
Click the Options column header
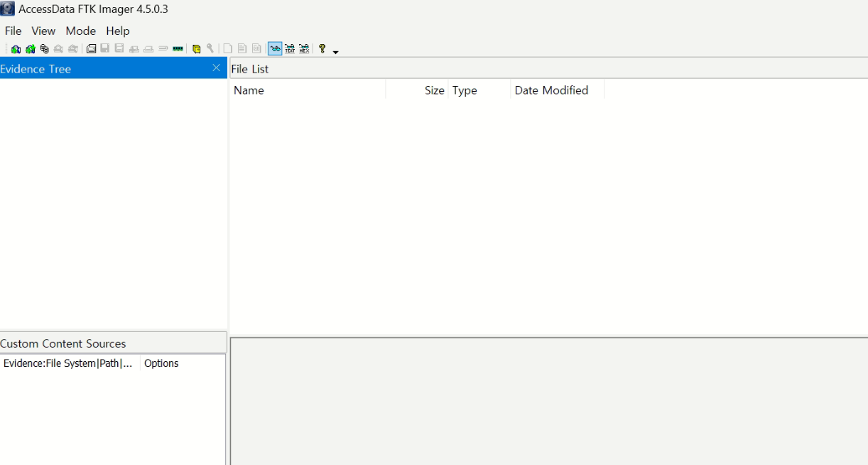(x=183, y=363)
